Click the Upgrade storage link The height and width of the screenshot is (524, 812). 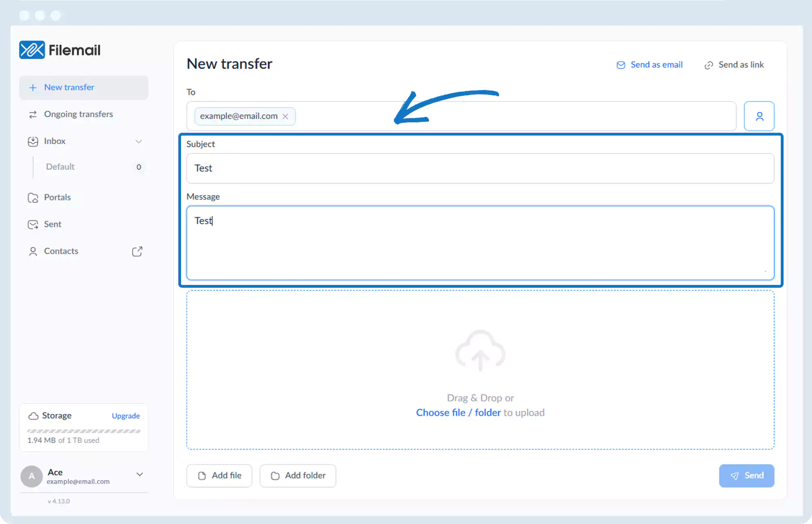(126, 416)
